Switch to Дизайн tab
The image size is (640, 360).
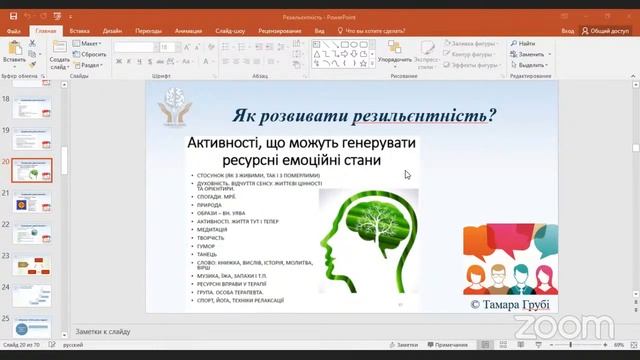(x=112, y=31)
